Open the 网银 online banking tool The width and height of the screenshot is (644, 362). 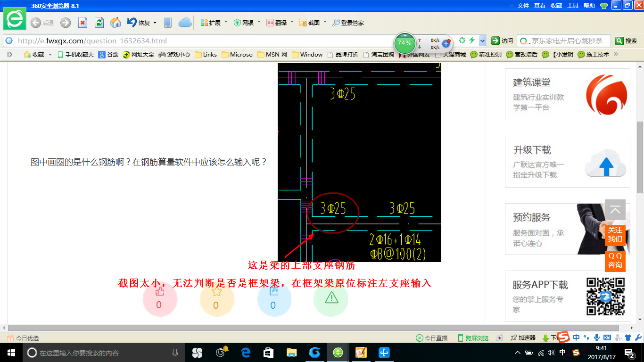click(x=244, y=23)
